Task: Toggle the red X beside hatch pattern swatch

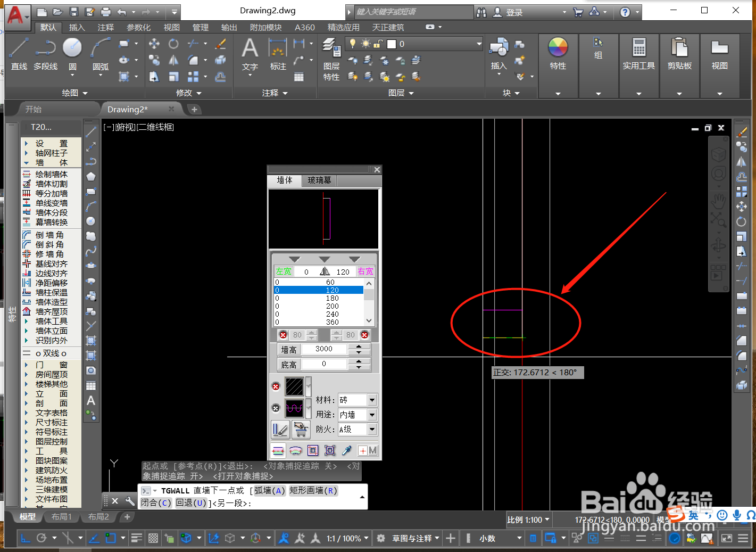Action: pos(276,386)
